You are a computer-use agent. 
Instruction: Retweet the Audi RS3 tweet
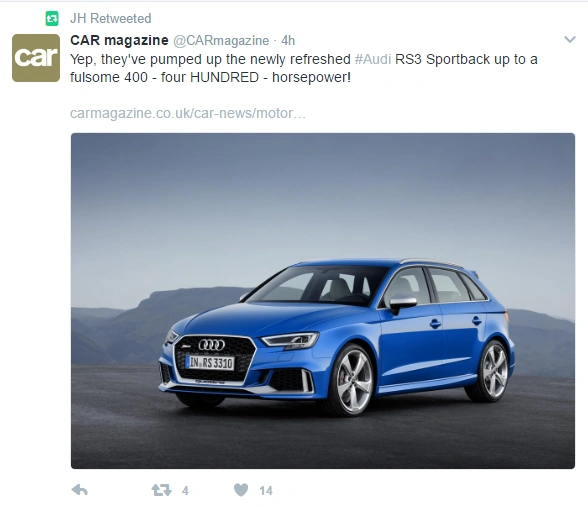pyautogui.click(x=162, y=490)
